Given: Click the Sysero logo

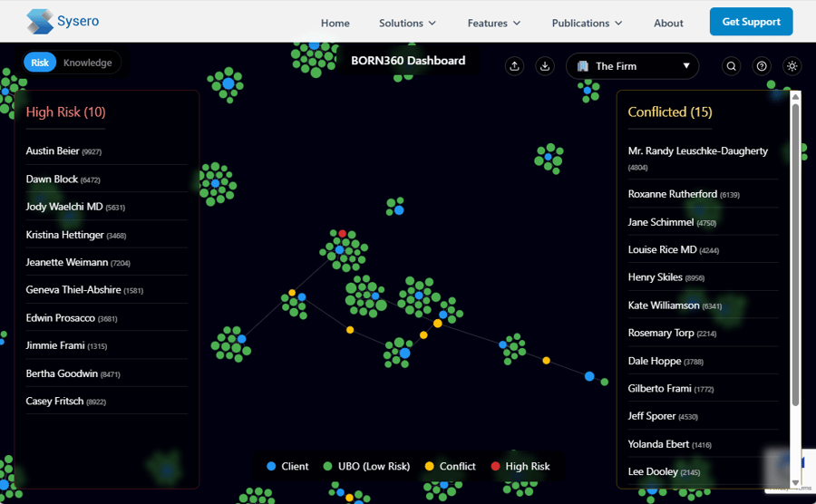Looking at the screenshot, I should click(63, 21).
